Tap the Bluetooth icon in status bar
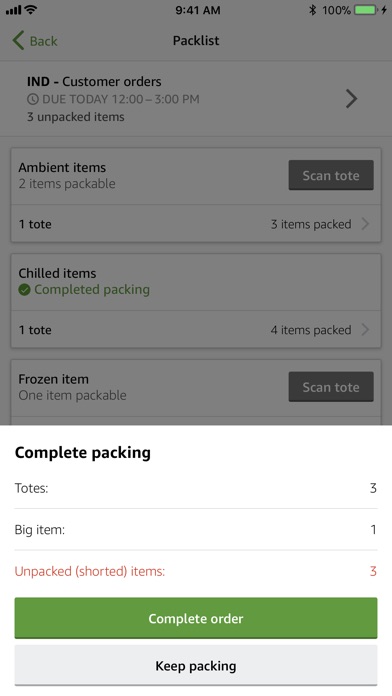392x696 pixels. pos(313,10)
